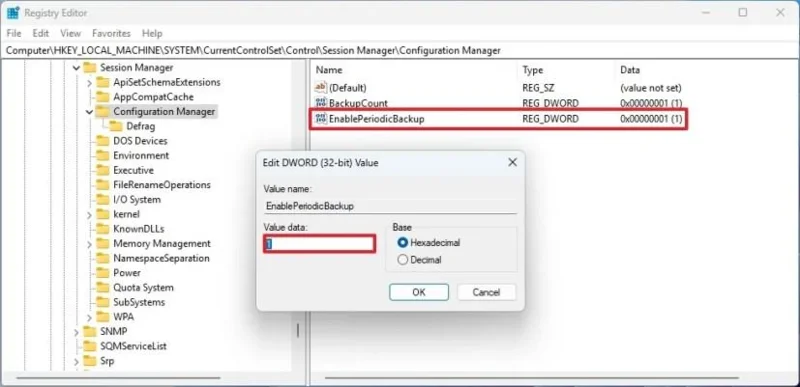The height and width of the screenshot is (387, 800).
Task: Confirm the DWORD edit with OK
Action: (419, 292)
